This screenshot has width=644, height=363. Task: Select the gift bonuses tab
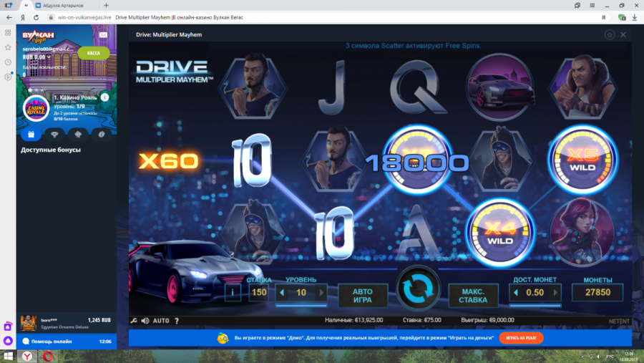pyautogui.click(x=31, y=134)
